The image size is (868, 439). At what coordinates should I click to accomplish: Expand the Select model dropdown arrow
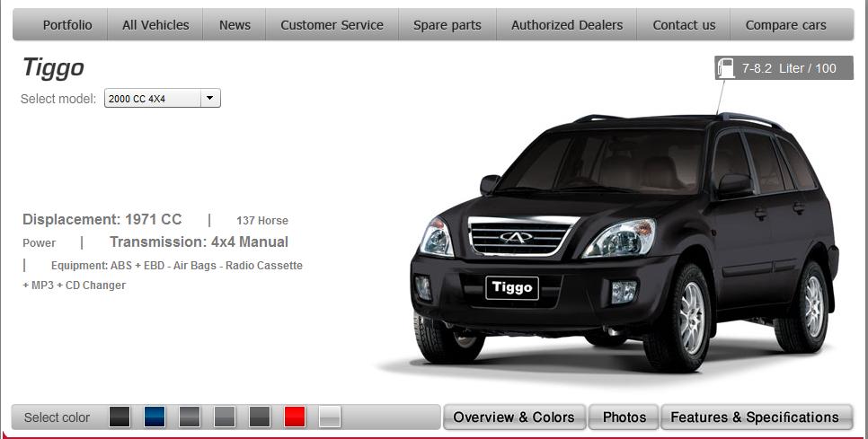tap(209, 98)
